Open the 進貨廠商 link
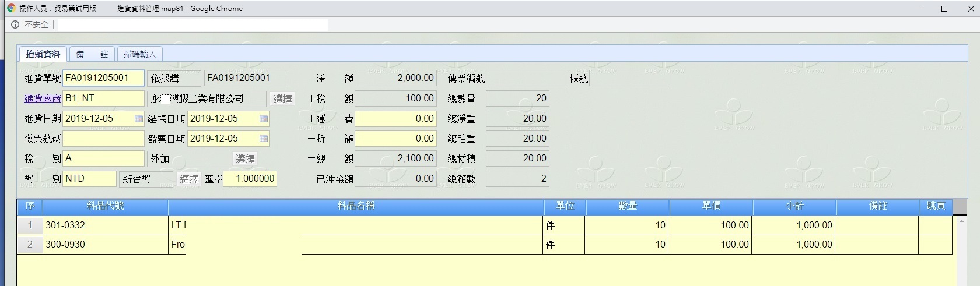 coord(42,99)
